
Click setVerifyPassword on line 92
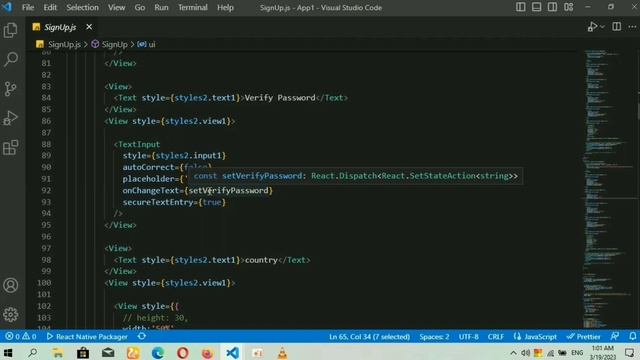[229, 191]
